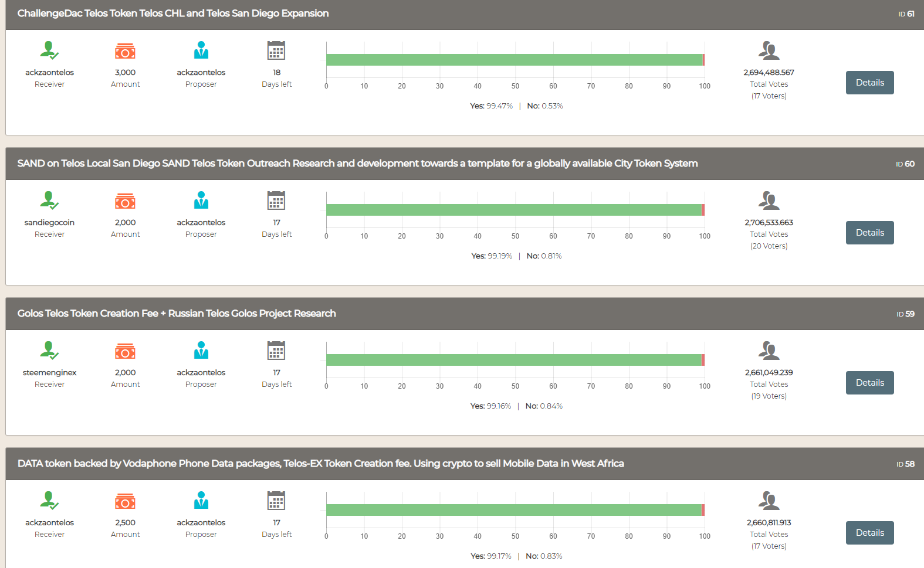Image resolution: width=924 pixels, height=568 pixels.
Task: Click the DATA token backed by Vodaphone title
Action: [x=321, y=464]
